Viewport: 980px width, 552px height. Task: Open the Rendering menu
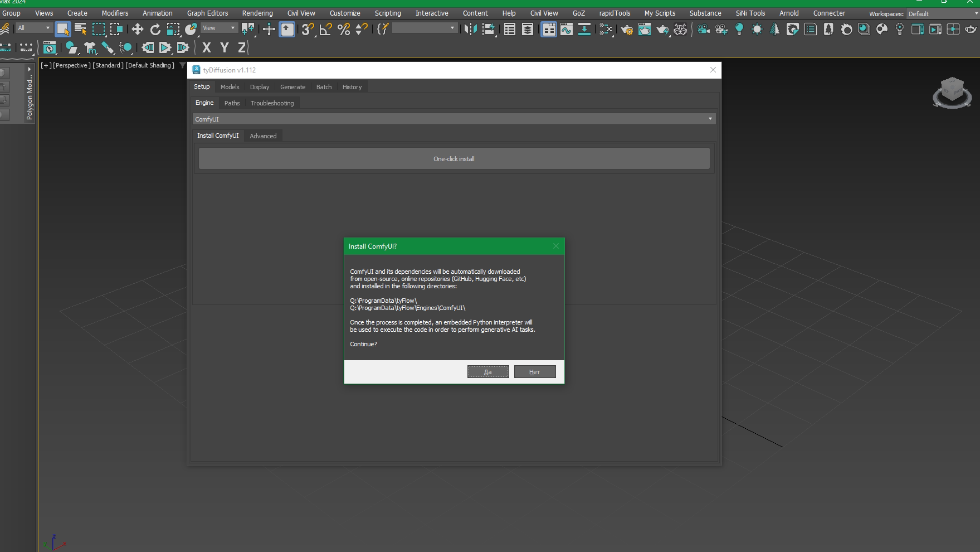tap(257, 13)
